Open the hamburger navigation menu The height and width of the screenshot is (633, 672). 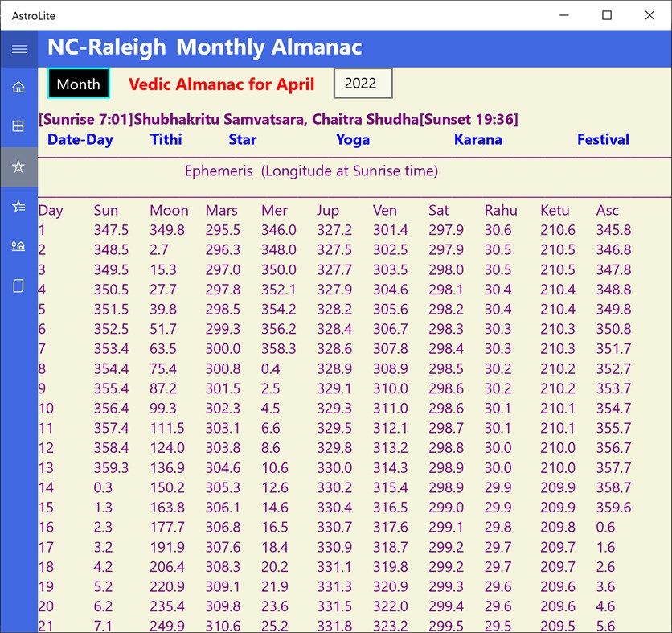[18, 49]
